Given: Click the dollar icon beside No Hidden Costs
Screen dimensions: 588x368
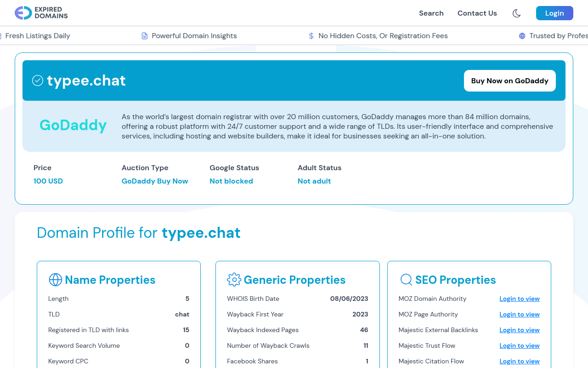Looking at the screenshot, I should (311, 36).
